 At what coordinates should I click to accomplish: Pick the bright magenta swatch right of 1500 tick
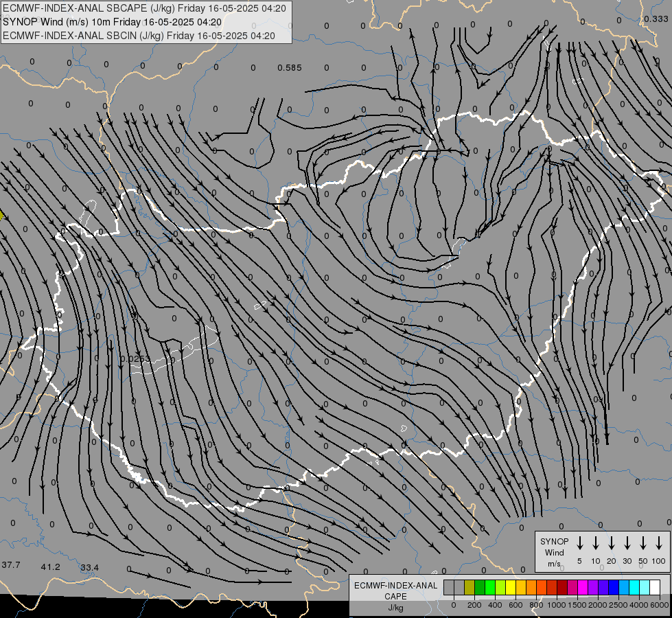(583, 587)
